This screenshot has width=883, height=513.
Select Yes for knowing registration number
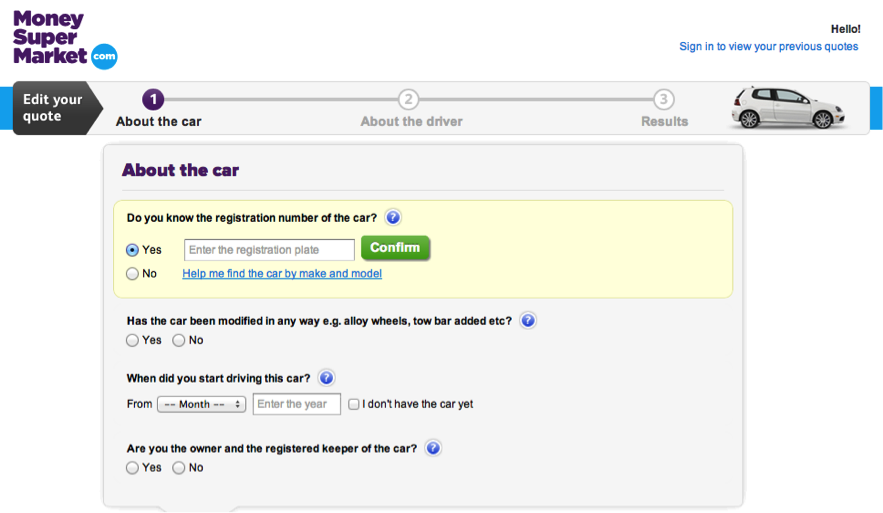click(x=133, y=250)
